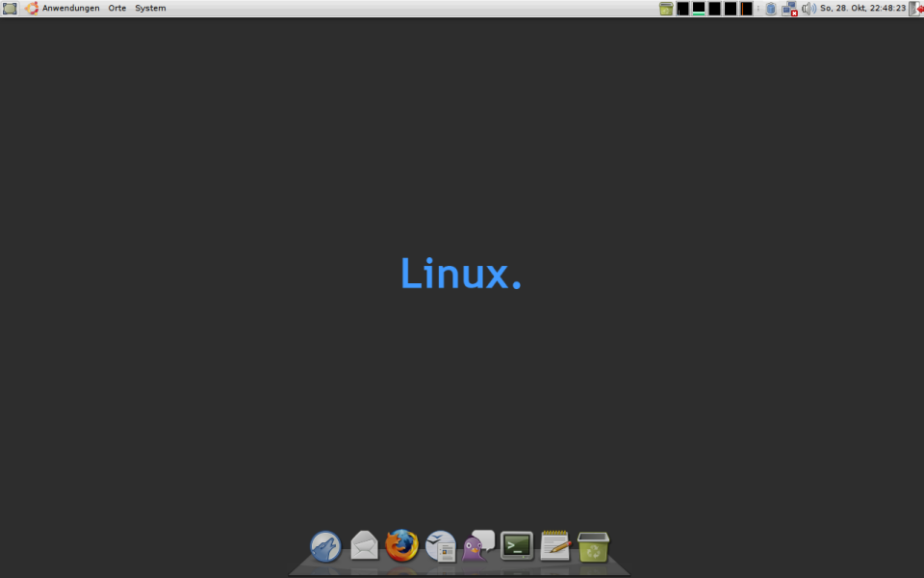
Task: Open the System menu
Action: tap(150, 9)
